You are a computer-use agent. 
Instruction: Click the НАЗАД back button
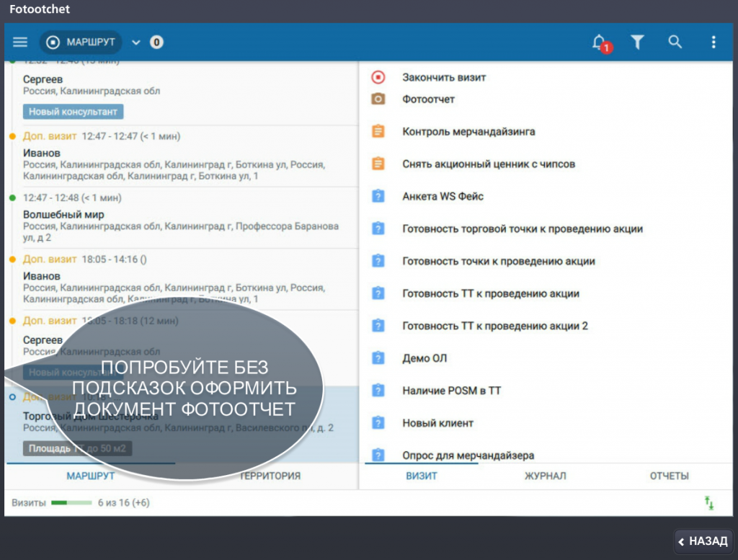tap(703, 541)
